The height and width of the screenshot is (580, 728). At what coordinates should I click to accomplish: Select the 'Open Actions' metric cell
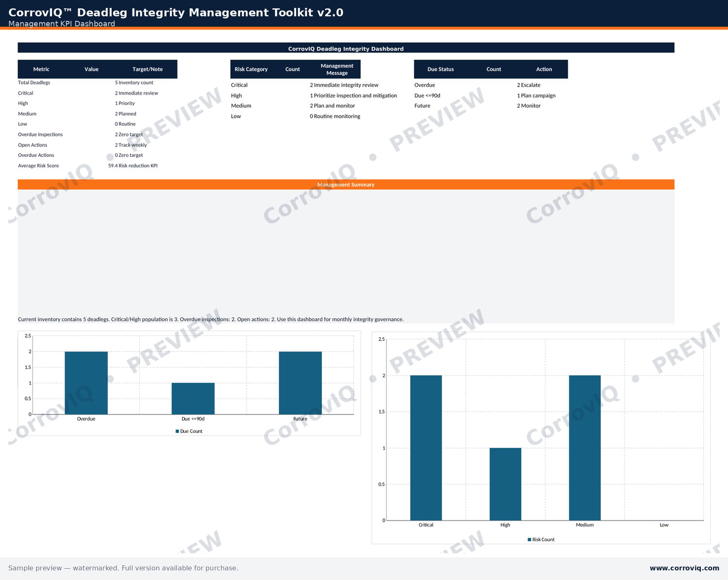tap(33, 145)
